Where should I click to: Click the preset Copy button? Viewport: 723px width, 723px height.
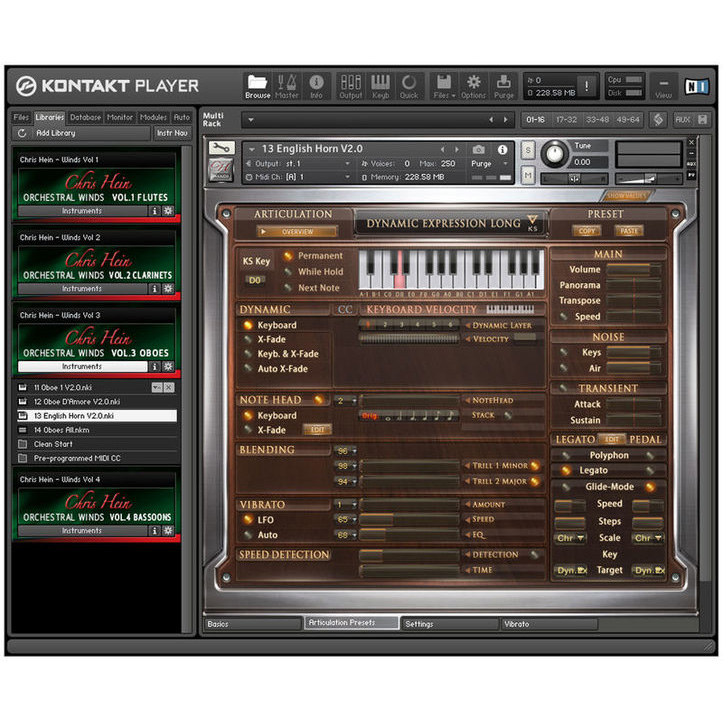click(587, 231)
